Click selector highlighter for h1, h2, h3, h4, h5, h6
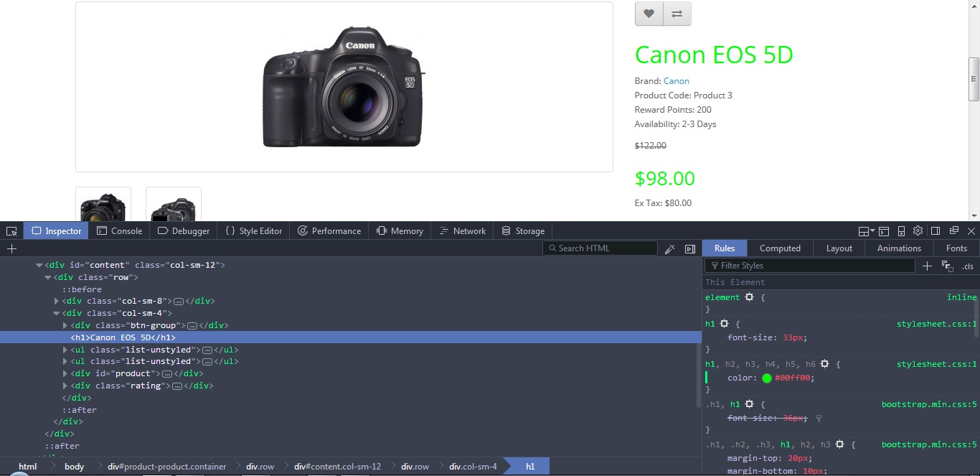 coord(825,364)
